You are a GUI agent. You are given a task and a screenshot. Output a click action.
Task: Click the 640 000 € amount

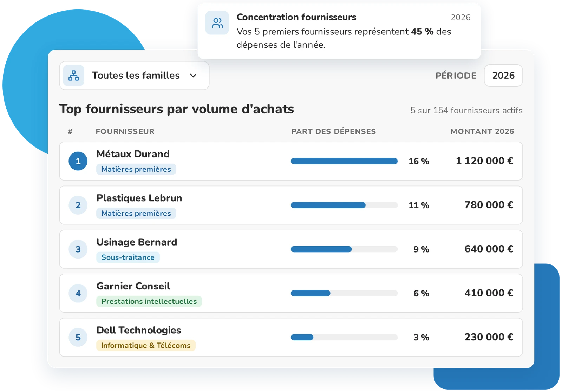tap(489, 249)
